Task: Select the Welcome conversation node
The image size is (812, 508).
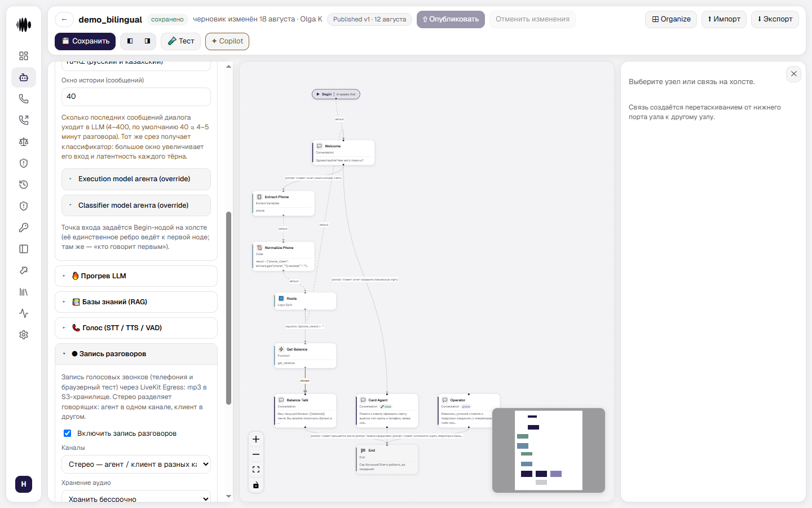Action: (x=343, y=152)
